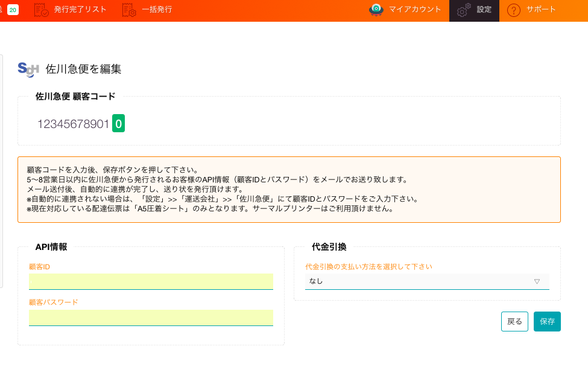Image resolution: width=588 pixels, height=381 pixels.
Task: Focus the 顧客ID input field
Action: [151, 281]
